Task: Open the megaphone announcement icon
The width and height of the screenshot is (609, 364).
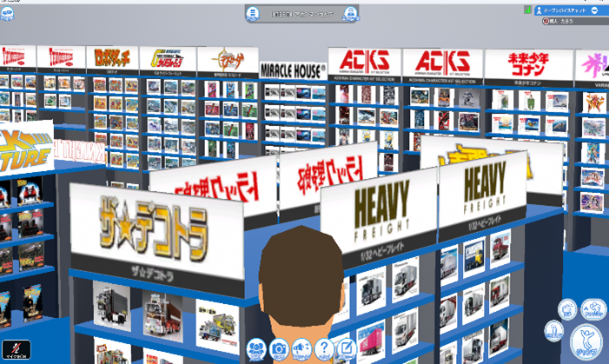Action: point(301,349)
